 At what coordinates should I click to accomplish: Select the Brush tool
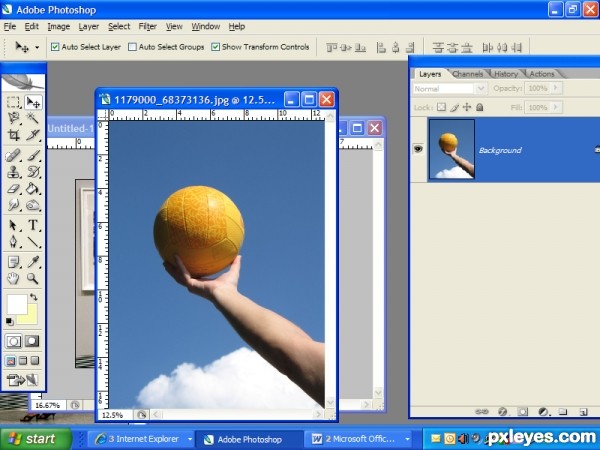coord(33,155)
